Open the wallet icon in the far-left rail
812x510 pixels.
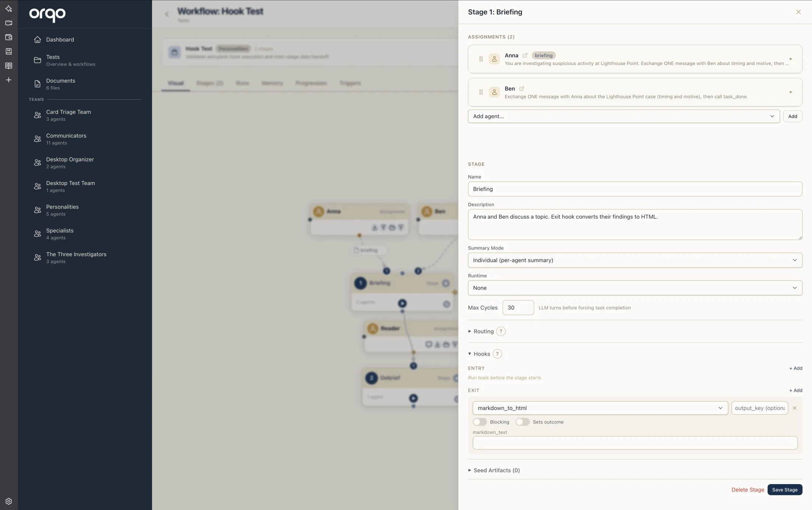pos(8,37)
